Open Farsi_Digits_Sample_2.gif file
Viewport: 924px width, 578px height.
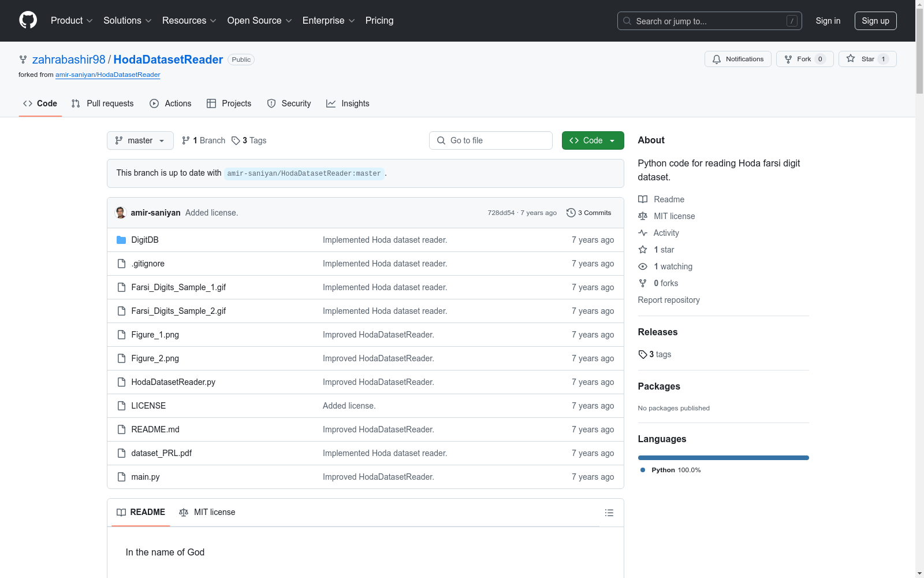click(x=178, y=311)
